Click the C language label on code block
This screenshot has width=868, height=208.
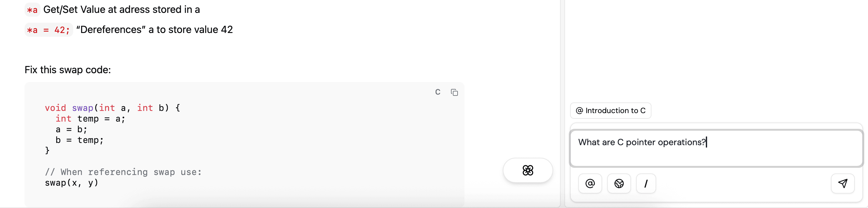pyautogui.click(x=438, y=92)
